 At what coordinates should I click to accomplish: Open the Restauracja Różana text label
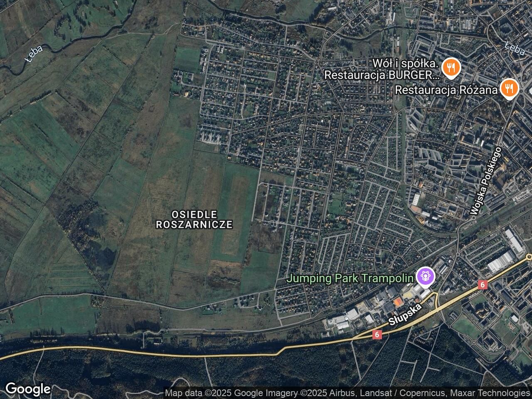click(x=446, y=90)
